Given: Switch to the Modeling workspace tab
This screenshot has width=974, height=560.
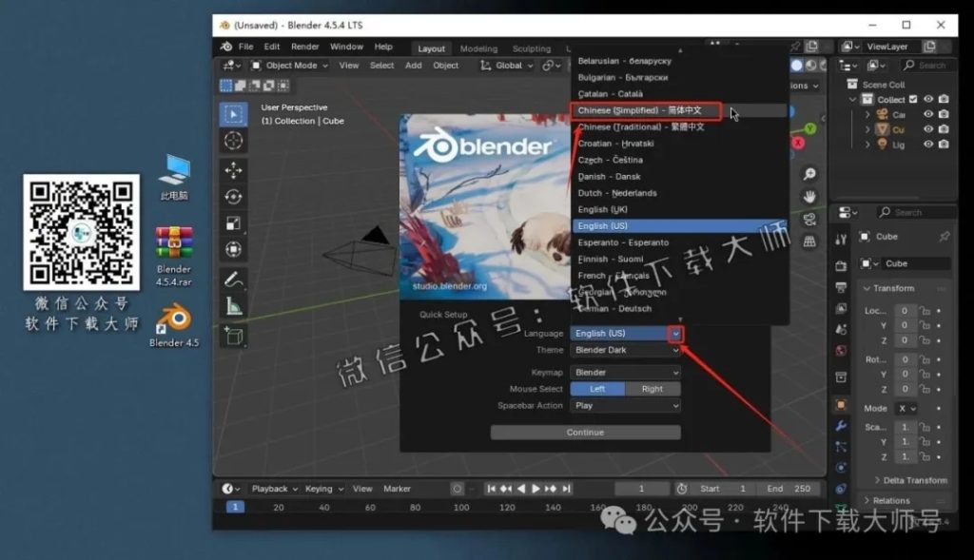Looking at the screenshot, I should pyautogui.click(x=478, y=48).
